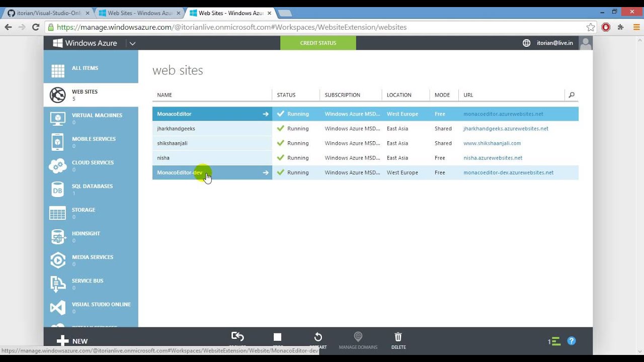The image size is (644, 362).
Task: Click itorian@live.in account name
Action: (554, 43)
